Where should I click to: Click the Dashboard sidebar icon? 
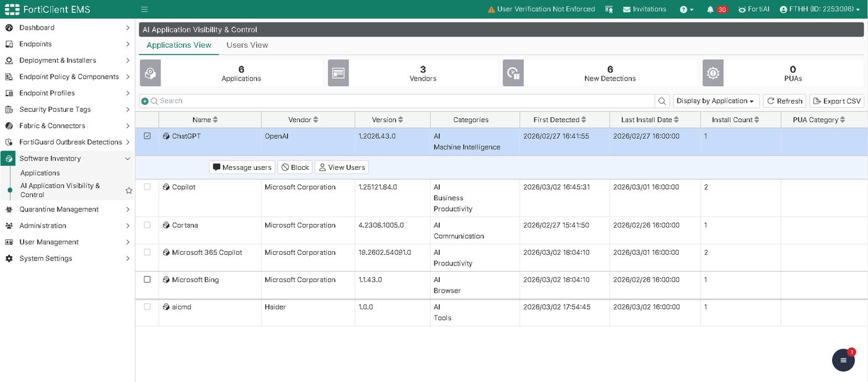point(9,28)
